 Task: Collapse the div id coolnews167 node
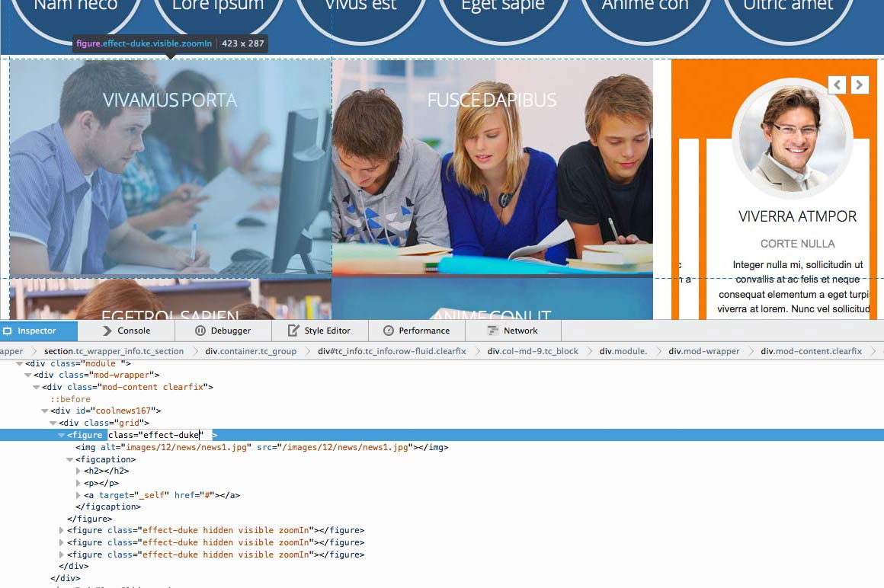point(45,411)
